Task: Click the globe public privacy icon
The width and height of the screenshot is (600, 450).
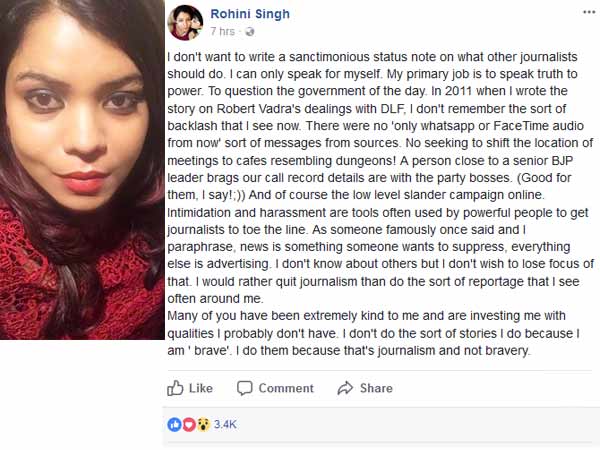Action: [248, 31]
